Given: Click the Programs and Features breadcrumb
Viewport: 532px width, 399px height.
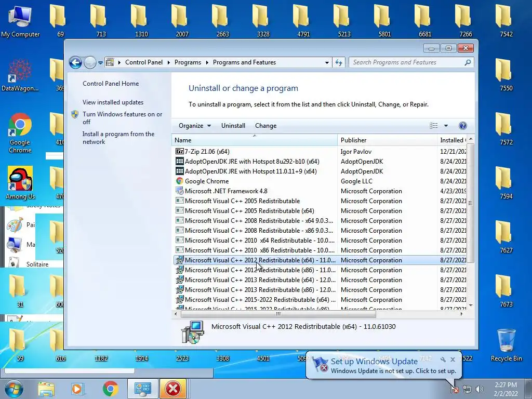Looking at the screenshot, I should [244, 62].
